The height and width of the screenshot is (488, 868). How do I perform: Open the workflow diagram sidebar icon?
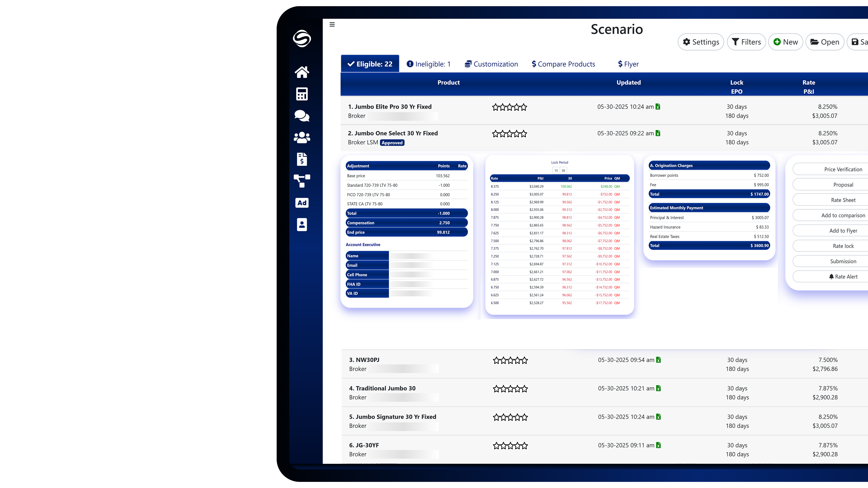302,181
